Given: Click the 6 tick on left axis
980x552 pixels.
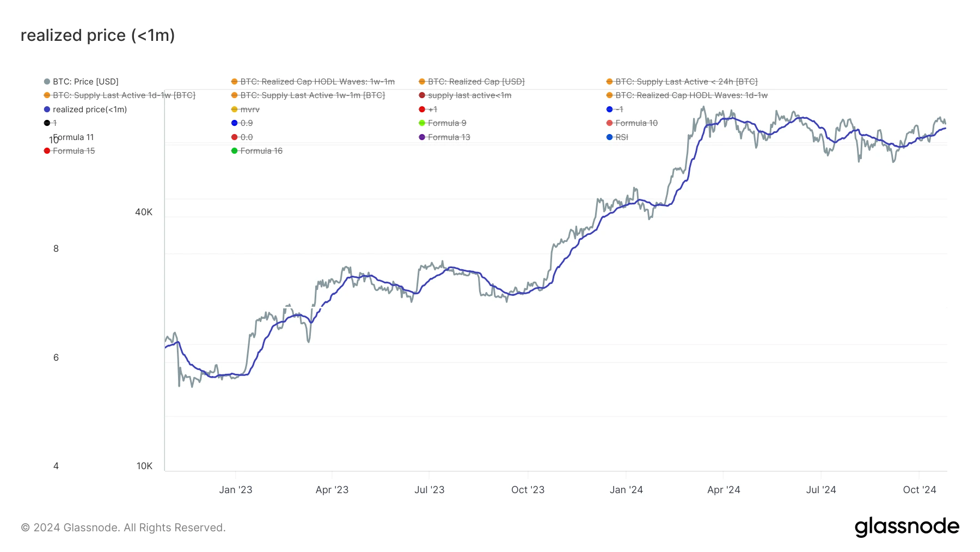Looking at the screenshot, I should coord(56,358).
